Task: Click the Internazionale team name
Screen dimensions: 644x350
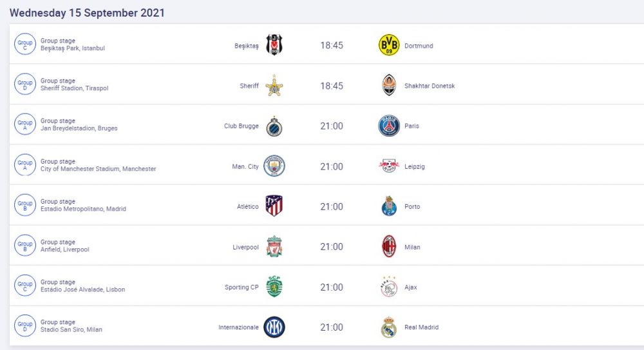Action: pos(238,327)
